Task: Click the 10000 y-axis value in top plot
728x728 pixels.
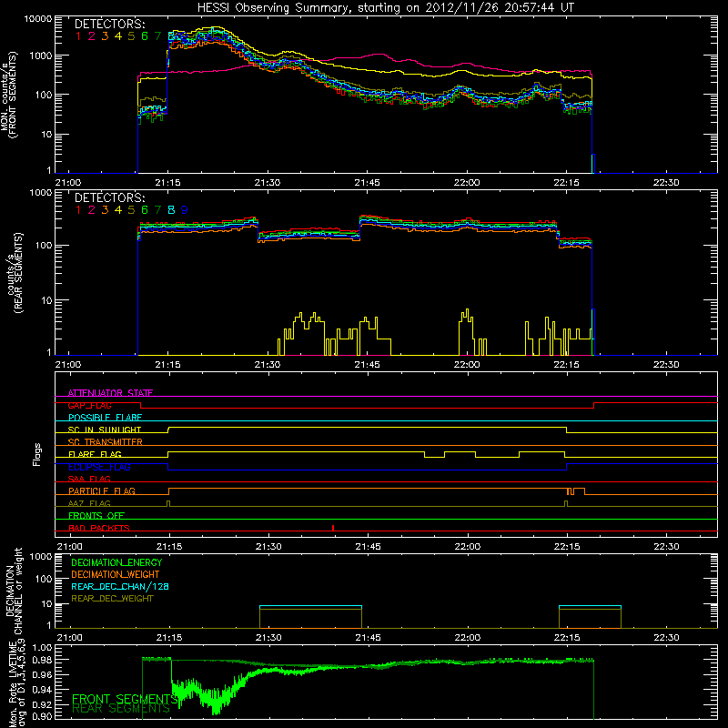Action: point(37,19)
